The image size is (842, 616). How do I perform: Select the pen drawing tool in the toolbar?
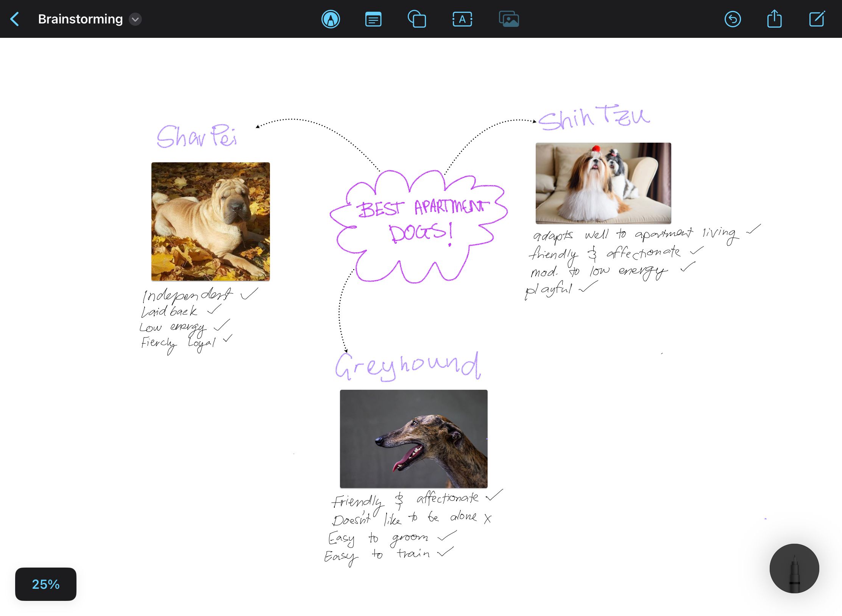pos(331,19)
